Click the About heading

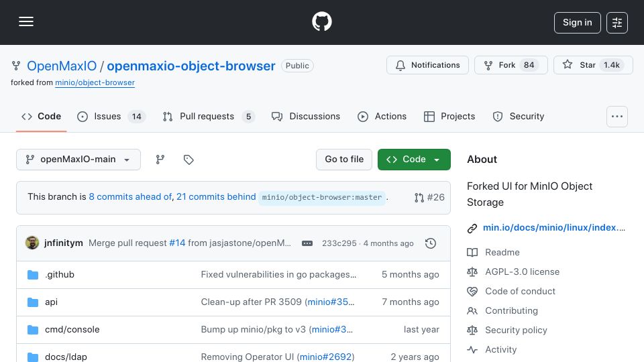point(482,160)
